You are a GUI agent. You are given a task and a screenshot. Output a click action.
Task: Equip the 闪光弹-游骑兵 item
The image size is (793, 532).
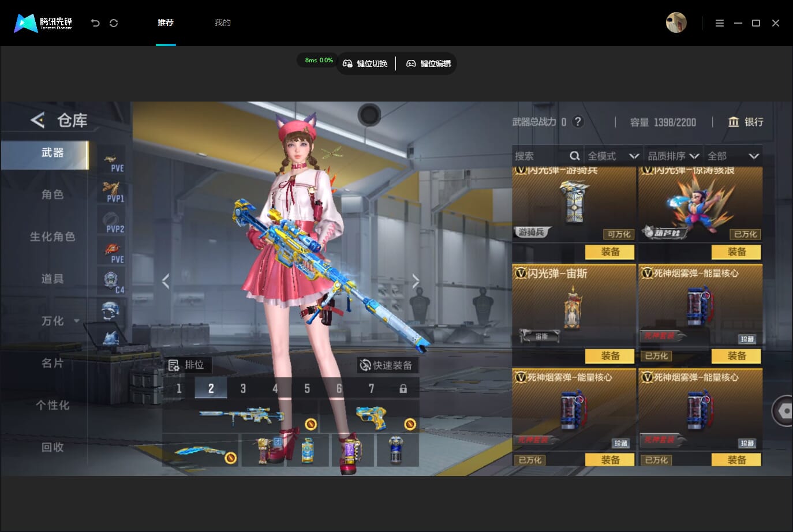pos(610,252)
